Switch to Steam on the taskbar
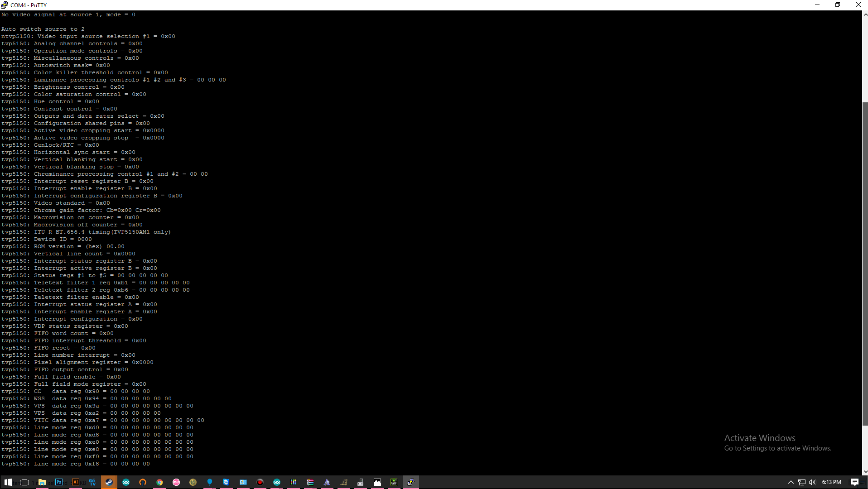This screenshot has width=868, height=489. click(x=109, y=482)
